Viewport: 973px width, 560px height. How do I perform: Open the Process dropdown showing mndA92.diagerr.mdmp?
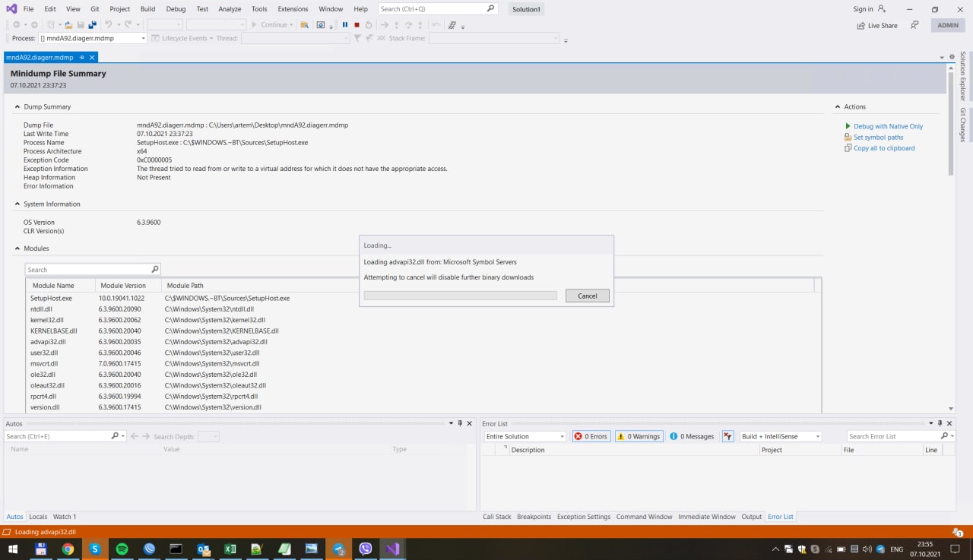pyautogui.click(x=93, y=38)
